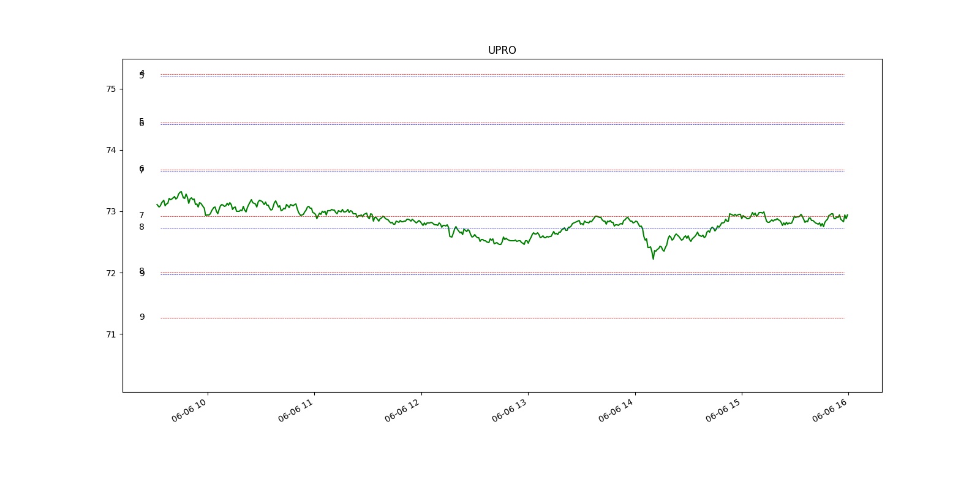This screenshot has width=980, height=490.
Task: Click the UPRO chart title
Action: 502,50
